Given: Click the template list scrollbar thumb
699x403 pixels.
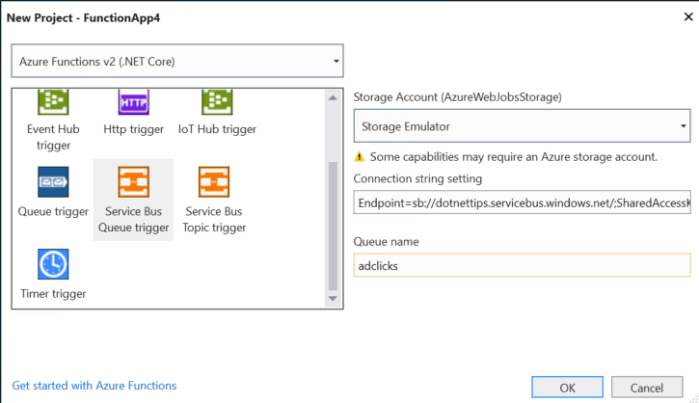Looking at the screenshot, I should (333, 226).
